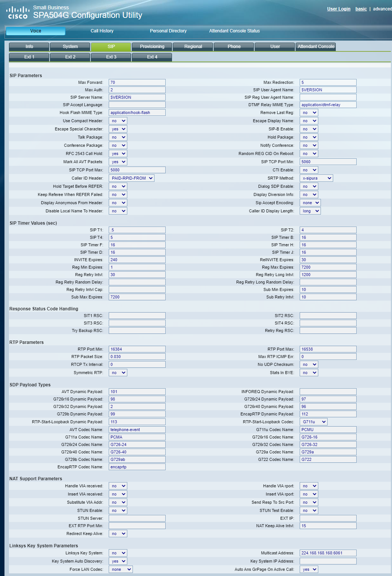Click the Cisco logo in header
The image size is (392, 576).
click(x=18, y=12)
